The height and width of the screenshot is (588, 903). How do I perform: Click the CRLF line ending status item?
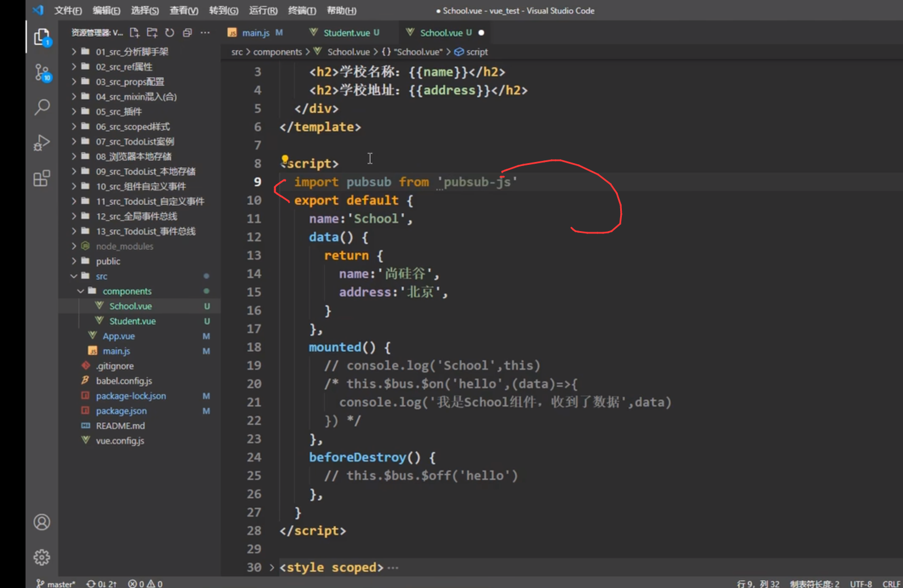point(891,583)
